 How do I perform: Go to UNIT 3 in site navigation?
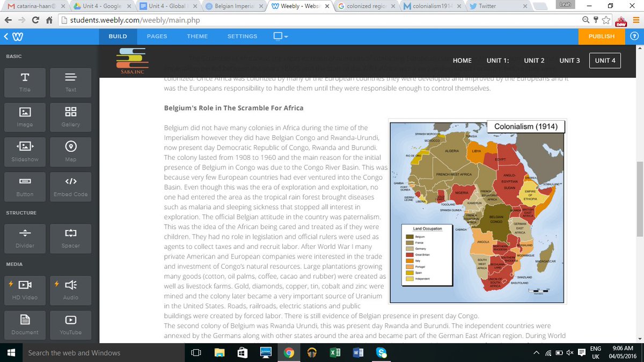[569, 61]
